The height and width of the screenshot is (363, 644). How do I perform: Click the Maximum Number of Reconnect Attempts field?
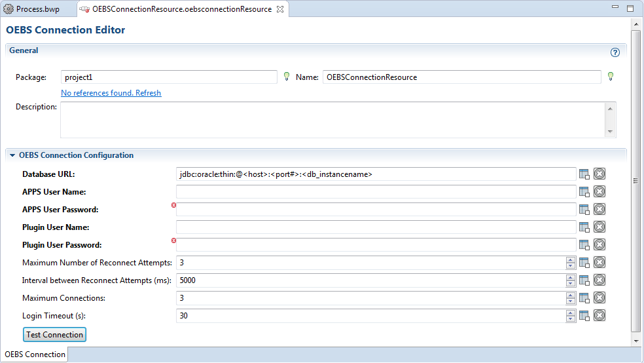(x=371, y=263)
